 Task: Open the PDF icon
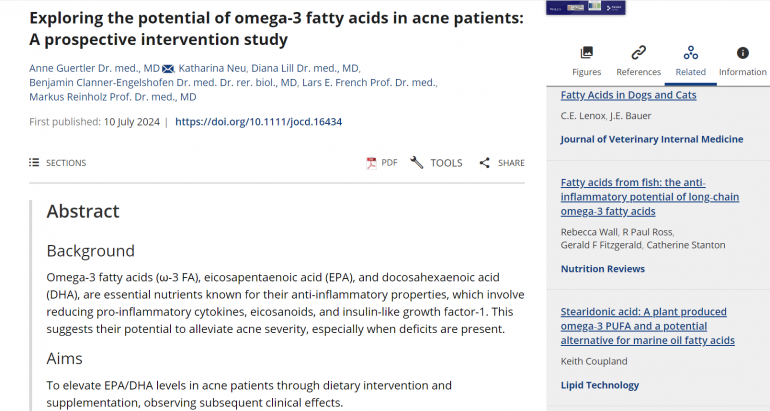point(371,163)
